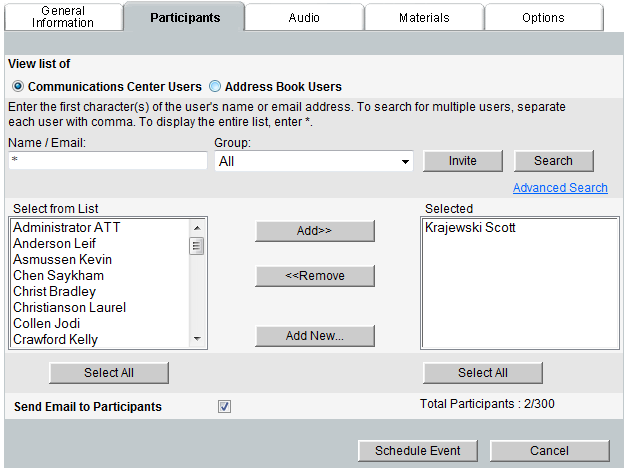Image resolution: width=628 pixels, height=472 pixels.
Task: Go to the Materials tab
Action: (x=424, y=18)
